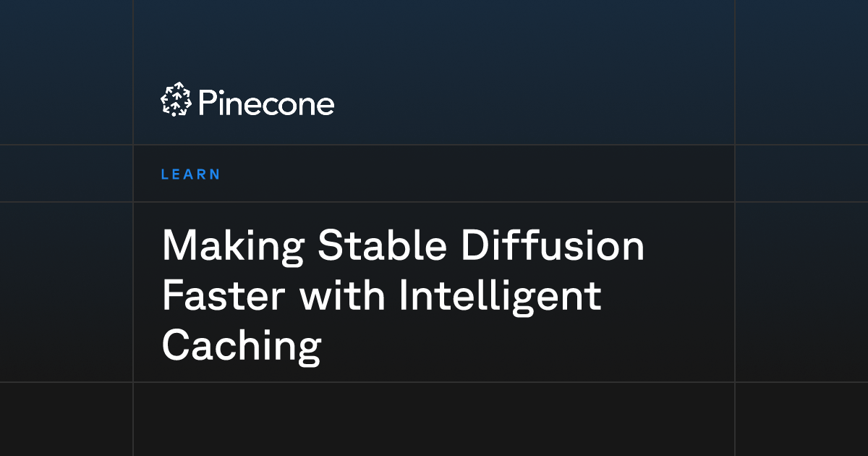Click the empty top-left corner grid cell
Viewport: 868px width, 456px height.
coord(67,72)
